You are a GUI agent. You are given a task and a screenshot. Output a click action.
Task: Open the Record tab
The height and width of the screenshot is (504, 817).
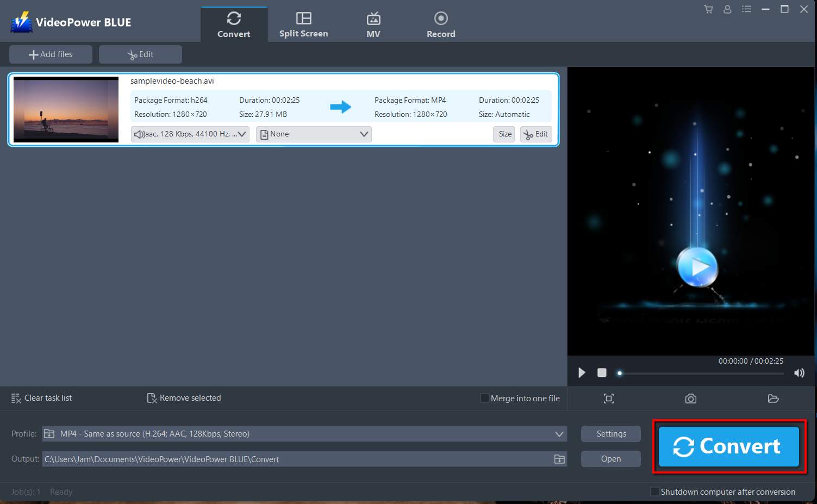click(x=441, y=24)
